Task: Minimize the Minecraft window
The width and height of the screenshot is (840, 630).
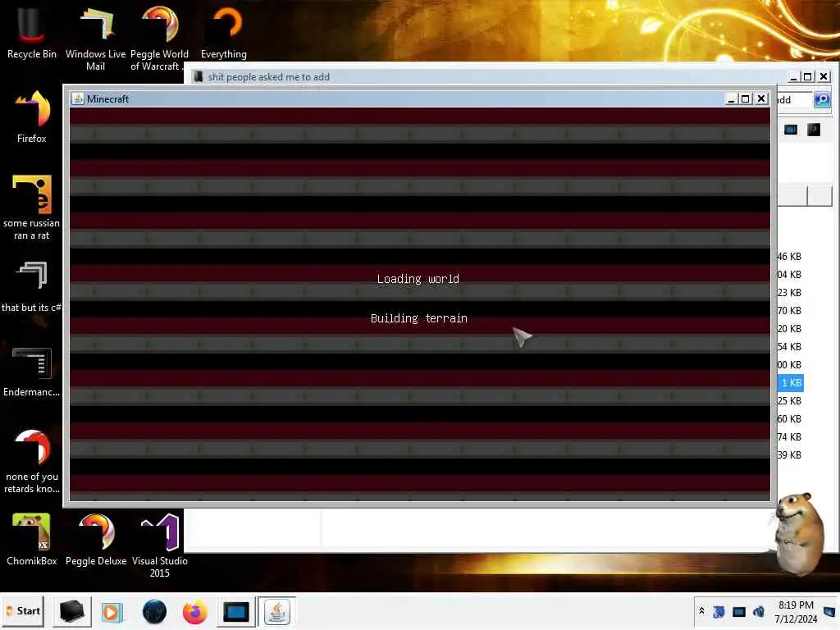Action: [x=731, y=98]
